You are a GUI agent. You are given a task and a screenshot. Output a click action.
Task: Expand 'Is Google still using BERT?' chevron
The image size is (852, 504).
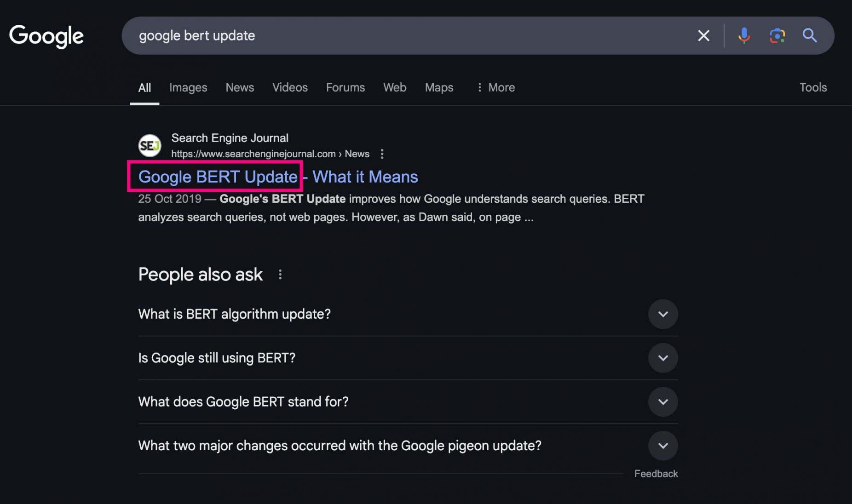[x=663, y=358]
